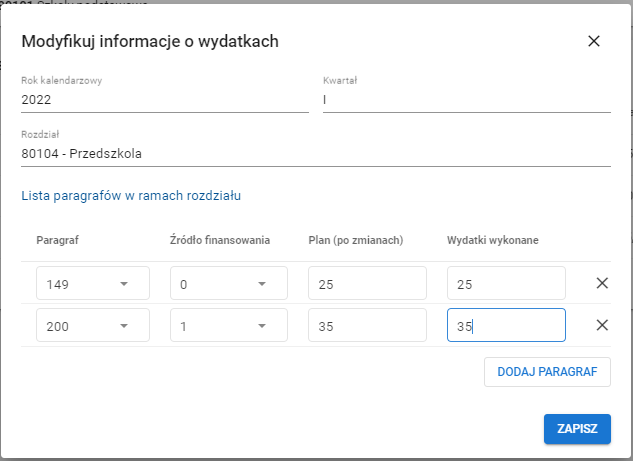Click 'Lista paragrafów w ramach rozdziału' heading
The height and width of the screenshot is (461, 633).
131,196
